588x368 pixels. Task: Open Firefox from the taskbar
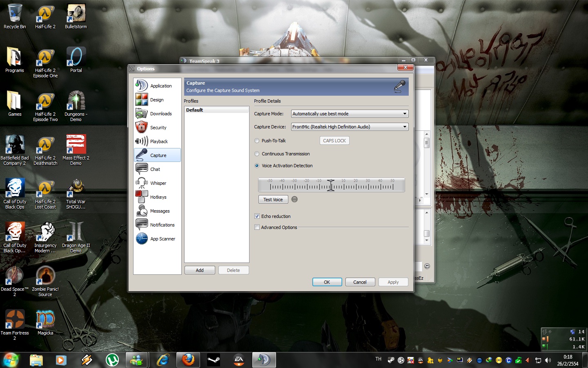(188, 360)
